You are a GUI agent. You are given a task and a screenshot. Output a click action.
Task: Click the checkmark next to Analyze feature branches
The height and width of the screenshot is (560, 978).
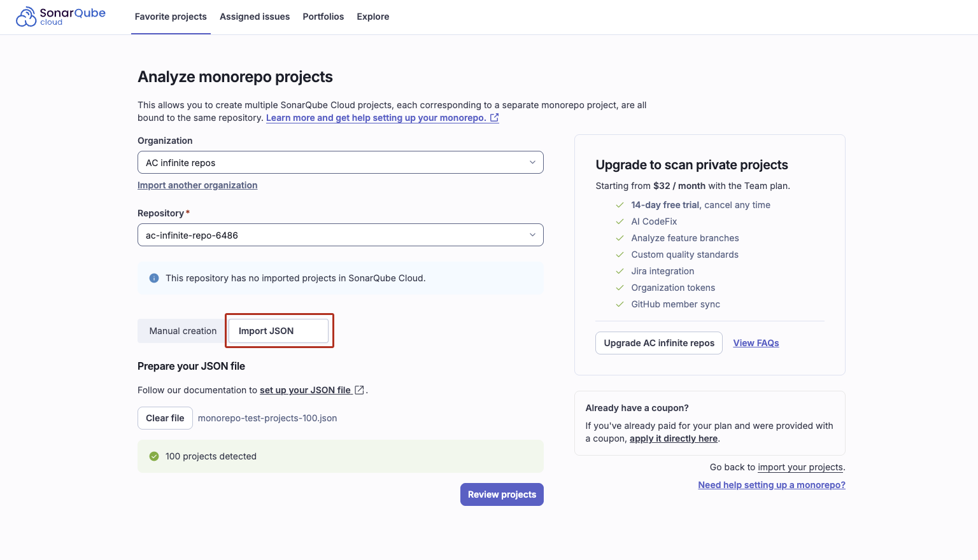(x=620, y=238)
